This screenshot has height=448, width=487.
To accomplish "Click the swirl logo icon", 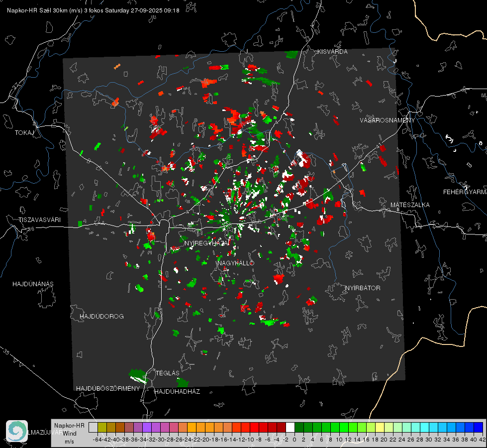I will tap(17, 431).
